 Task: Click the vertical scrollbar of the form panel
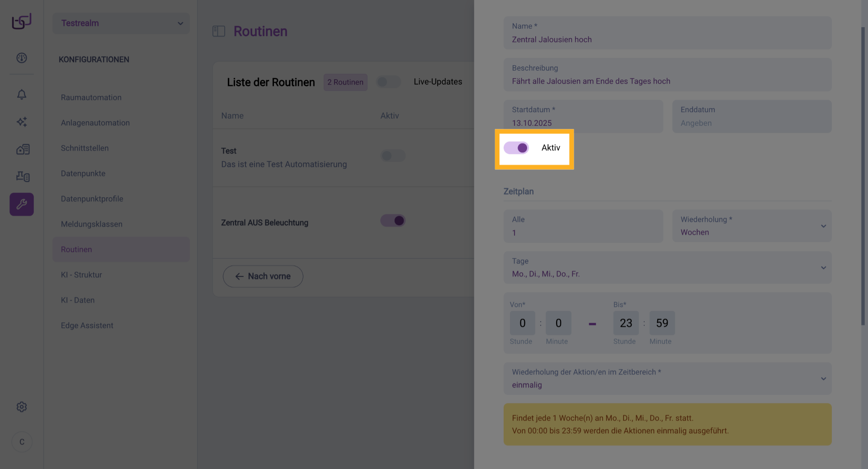click(863, 176)
